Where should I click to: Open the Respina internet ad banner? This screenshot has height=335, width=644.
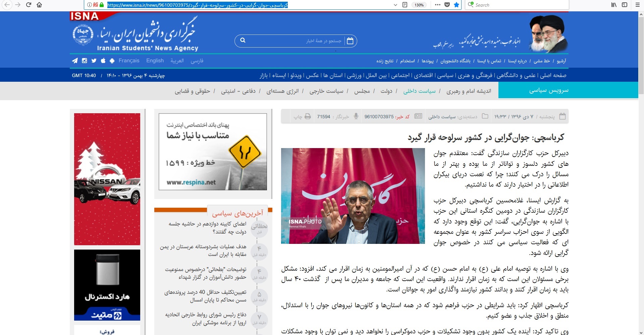[x=213, y=152]
